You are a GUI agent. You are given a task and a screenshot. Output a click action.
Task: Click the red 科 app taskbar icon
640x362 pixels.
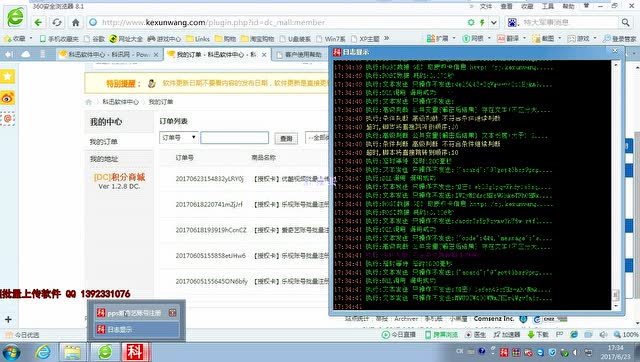(x=135, y=352)
